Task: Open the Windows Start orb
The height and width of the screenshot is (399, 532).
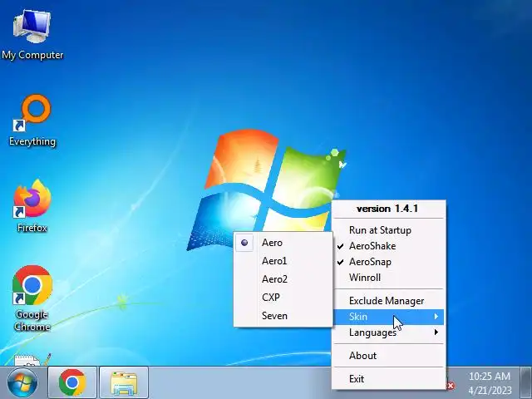Action: (22, 382)
